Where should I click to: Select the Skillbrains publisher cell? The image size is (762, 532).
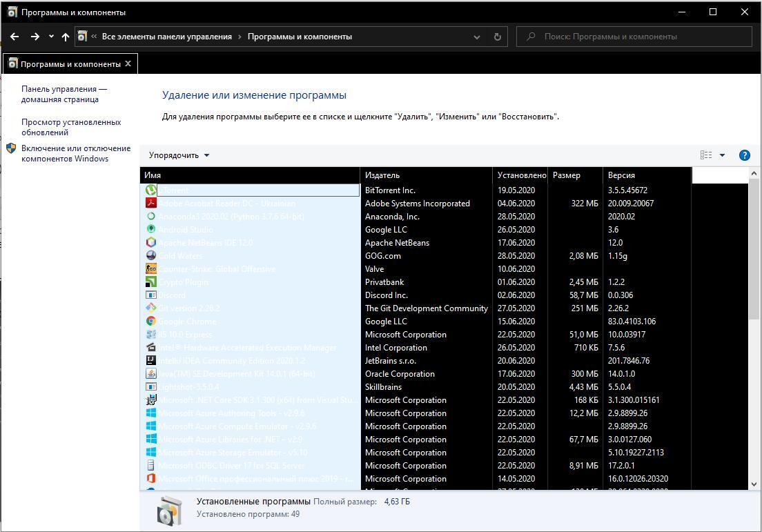point(384,386)
